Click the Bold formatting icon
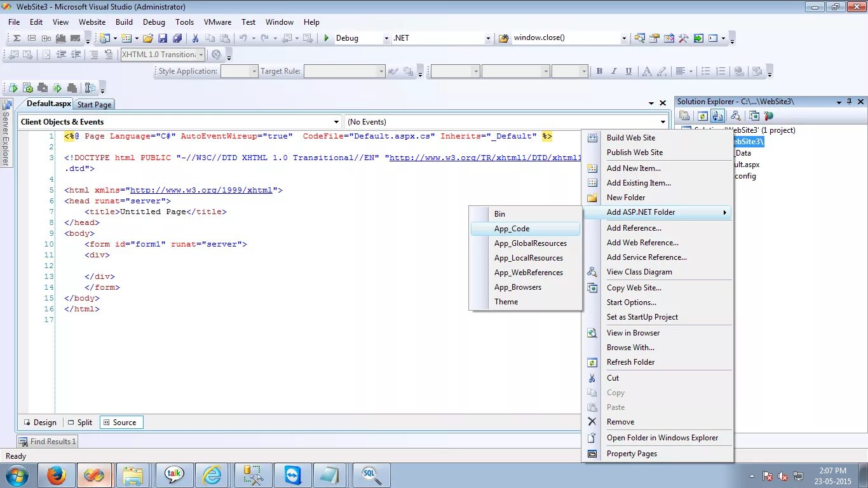 pos(599,71)
